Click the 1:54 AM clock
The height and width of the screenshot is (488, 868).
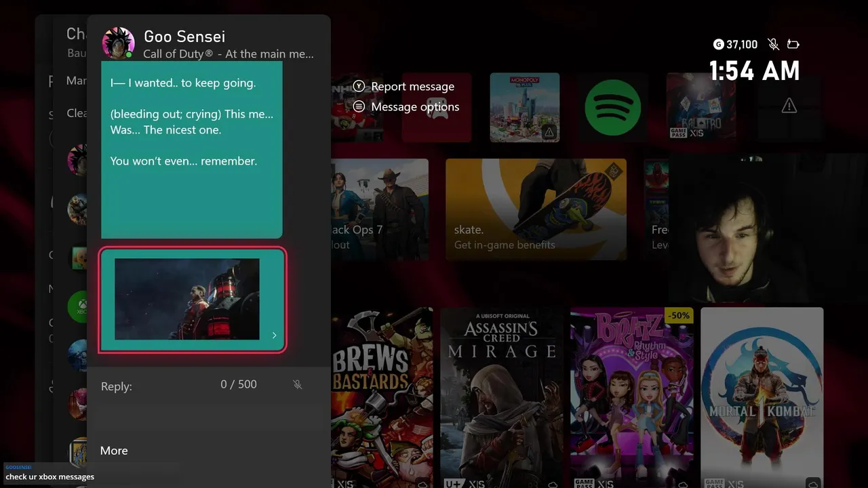point(755,71)
